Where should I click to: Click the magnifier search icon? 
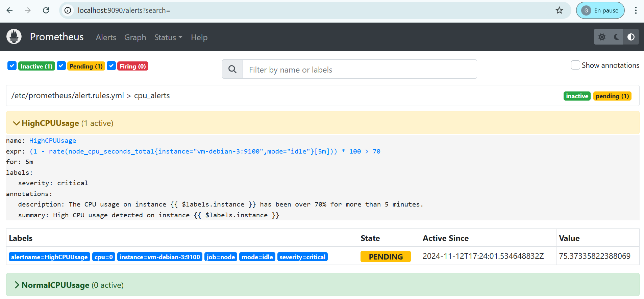coord(232,69)
